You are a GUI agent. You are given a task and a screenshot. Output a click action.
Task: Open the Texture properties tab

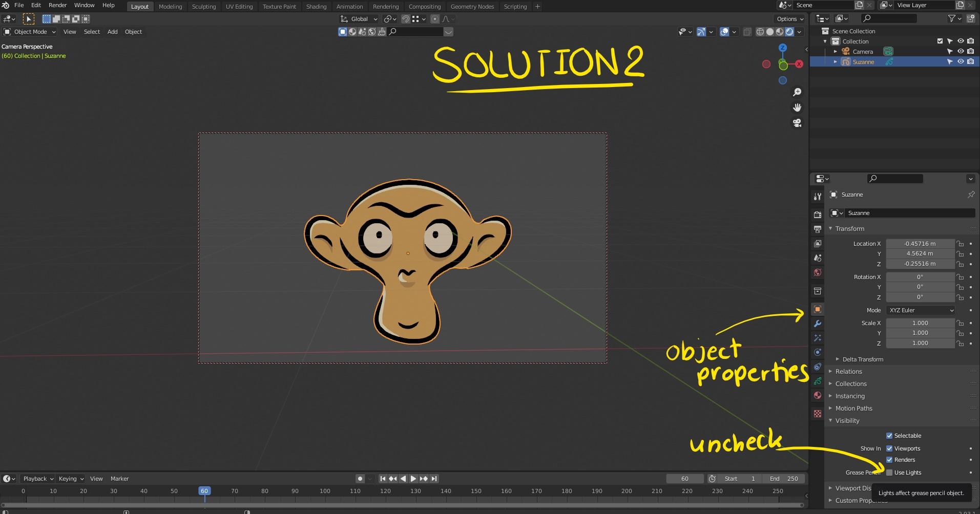tap(818, 413)
